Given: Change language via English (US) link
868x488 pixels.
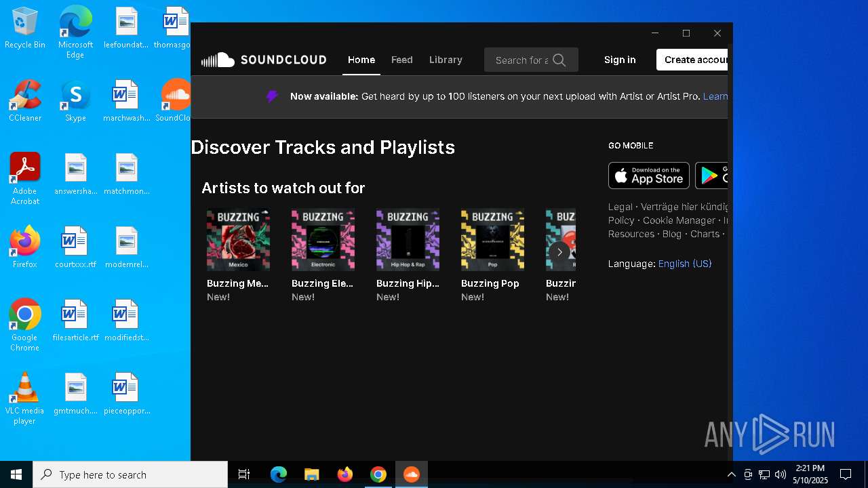Looking at the screenshot, I should [685, 264].
